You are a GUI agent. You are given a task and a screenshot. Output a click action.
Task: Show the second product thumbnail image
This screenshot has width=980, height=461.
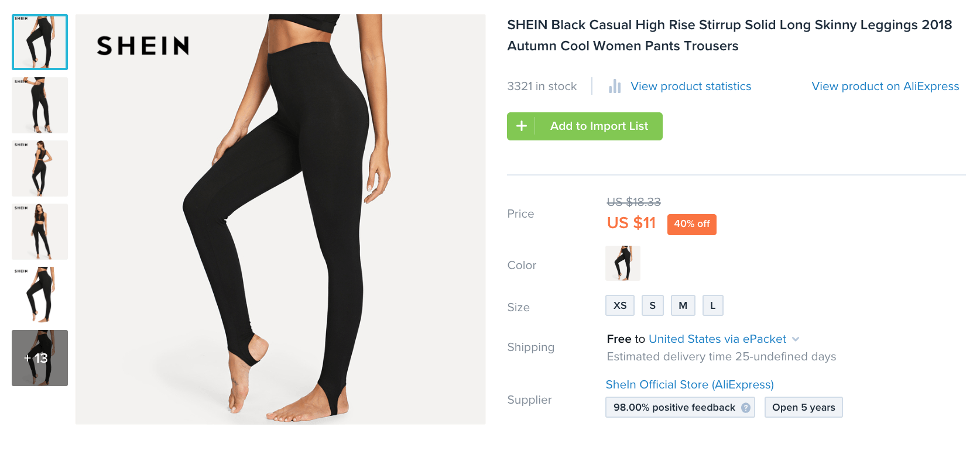(x=40, y=105)
